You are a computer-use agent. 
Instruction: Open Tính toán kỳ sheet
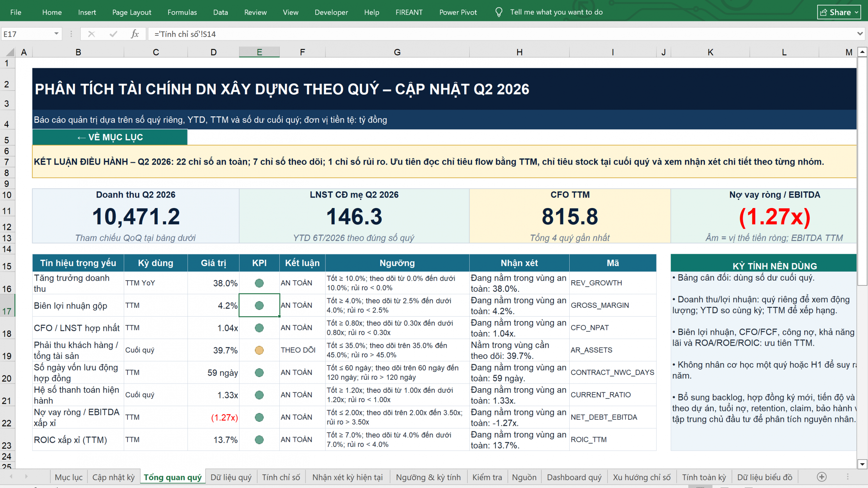click(x=704, y=477)
